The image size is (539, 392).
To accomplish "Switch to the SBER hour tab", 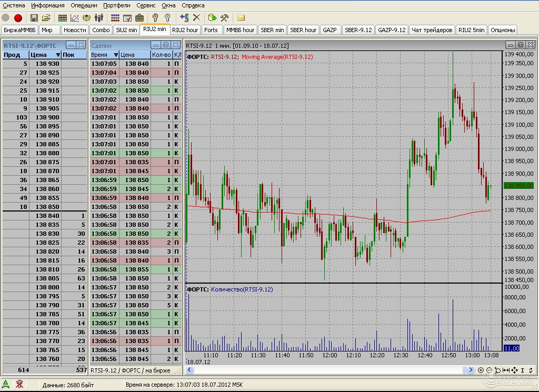I will [303, 30].
